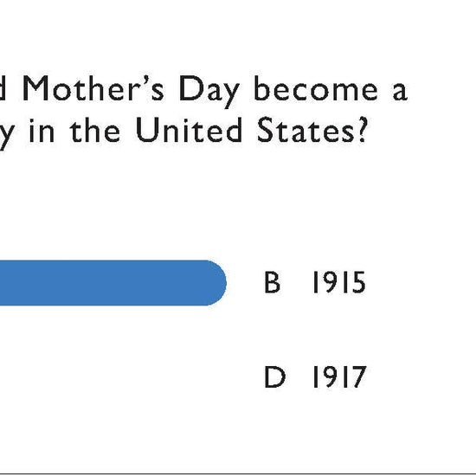This screenshot has width=476, height=476.
Task: Click the letter D answer label
Action: [274, 376]
